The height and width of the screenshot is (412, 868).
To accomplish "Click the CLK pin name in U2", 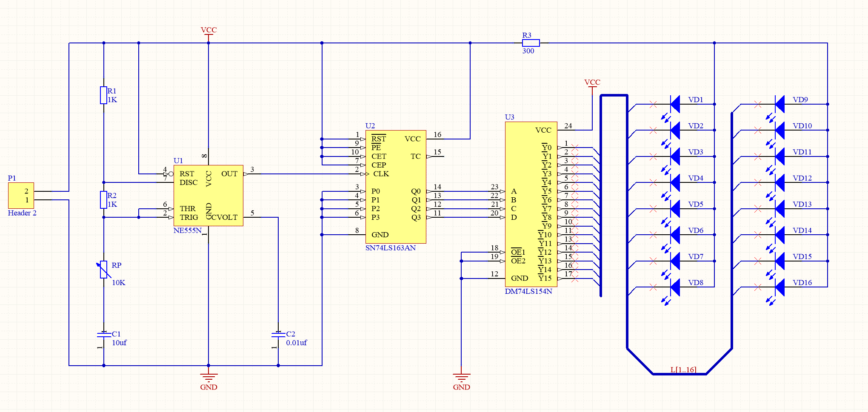I will (x=381, y=174).
